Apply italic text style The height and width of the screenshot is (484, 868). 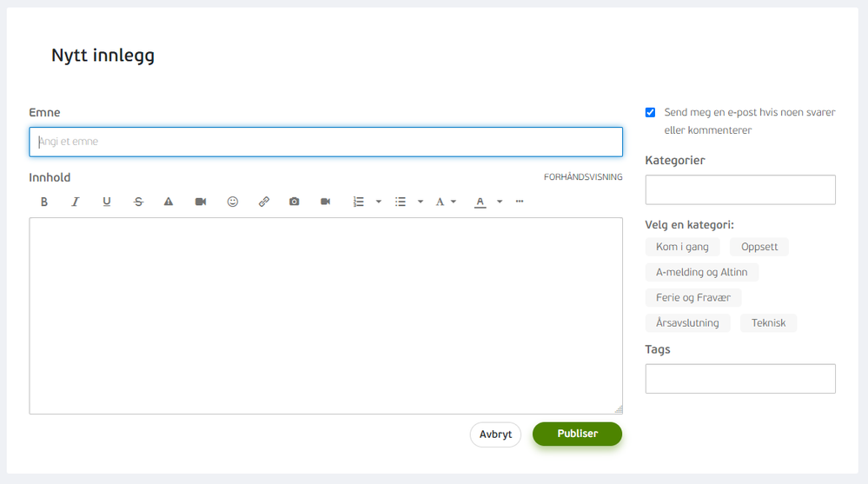76,202
